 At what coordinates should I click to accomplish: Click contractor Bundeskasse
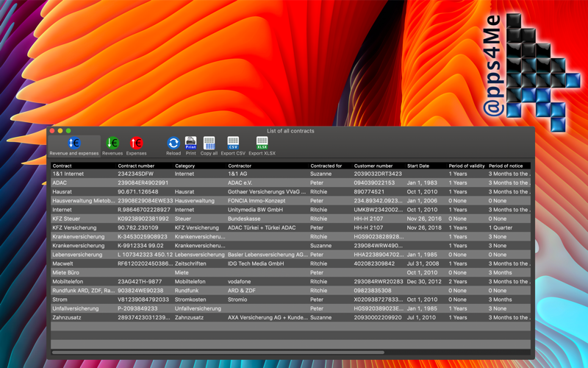point(244,219)
